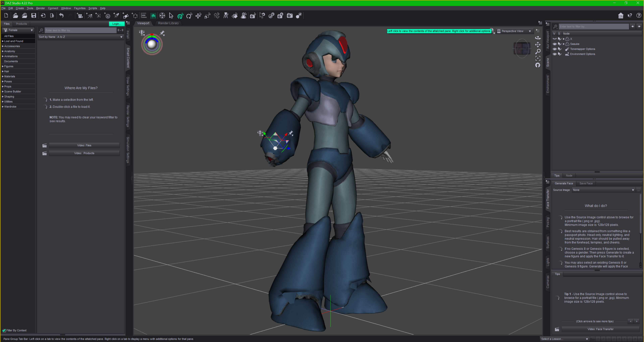The height and width of the screenshot is (342, 644).
Task: Click the Undo arrow icon
Action: coord(61,15)
